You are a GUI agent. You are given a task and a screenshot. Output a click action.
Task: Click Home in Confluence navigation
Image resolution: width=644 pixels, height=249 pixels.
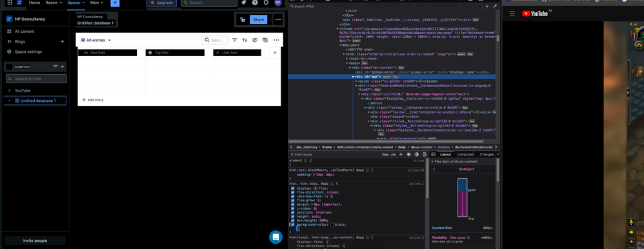[x=34, y=3]
